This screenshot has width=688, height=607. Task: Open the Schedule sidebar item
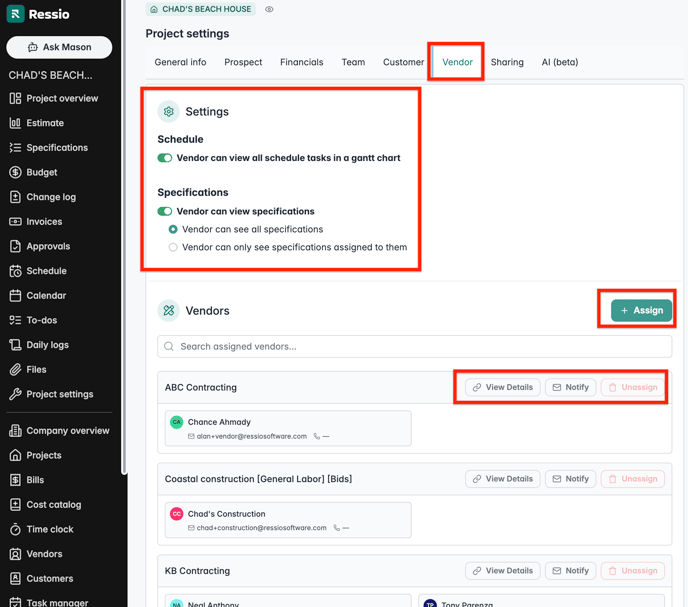tap(46, 270)
